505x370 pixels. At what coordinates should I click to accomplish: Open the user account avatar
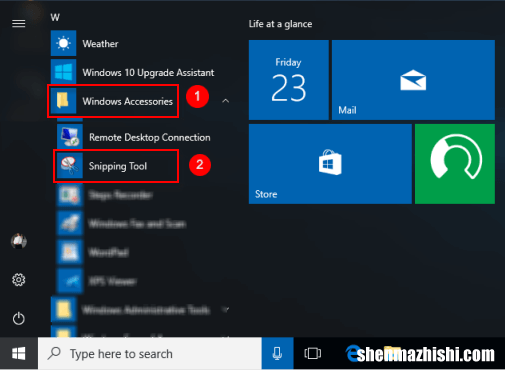pos(19,241)
